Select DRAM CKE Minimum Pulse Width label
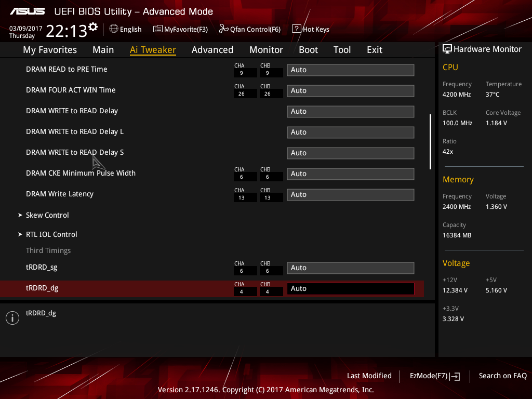This screenshot has height=399, width=532. click(x=81, y=173)
